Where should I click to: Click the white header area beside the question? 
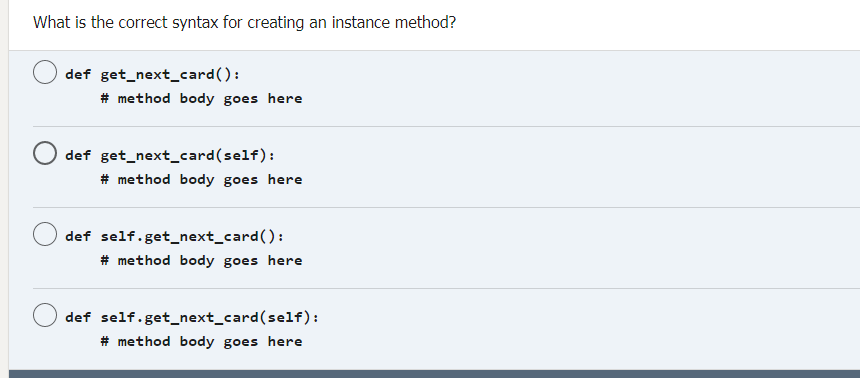pyautogui.click(x=658, y=25)
